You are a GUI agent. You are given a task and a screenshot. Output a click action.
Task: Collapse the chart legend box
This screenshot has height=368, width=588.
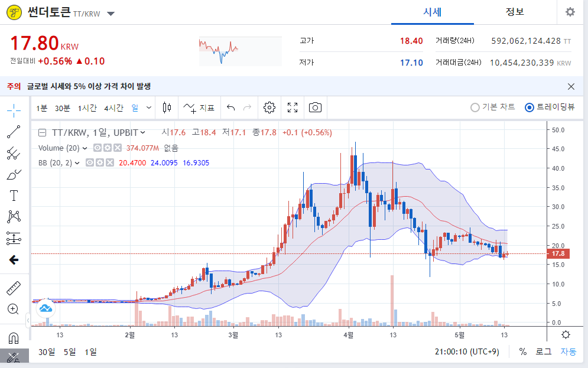tap(43, 133)
